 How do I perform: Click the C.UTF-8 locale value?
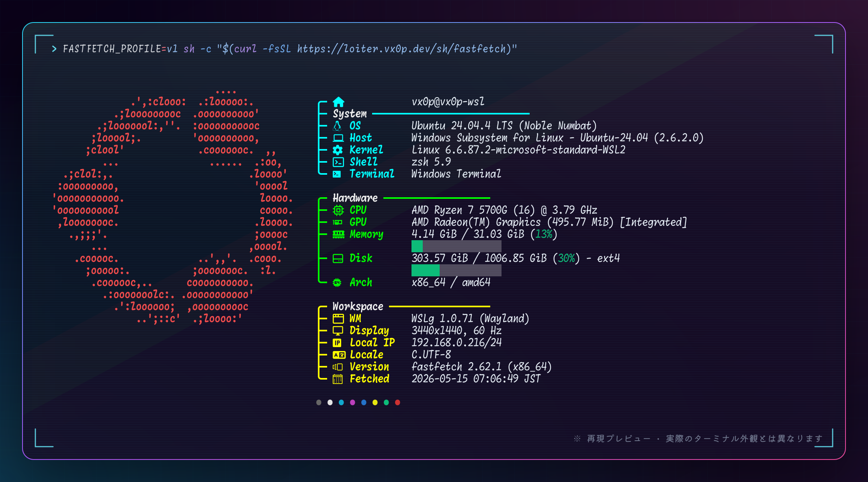point(431,355)
